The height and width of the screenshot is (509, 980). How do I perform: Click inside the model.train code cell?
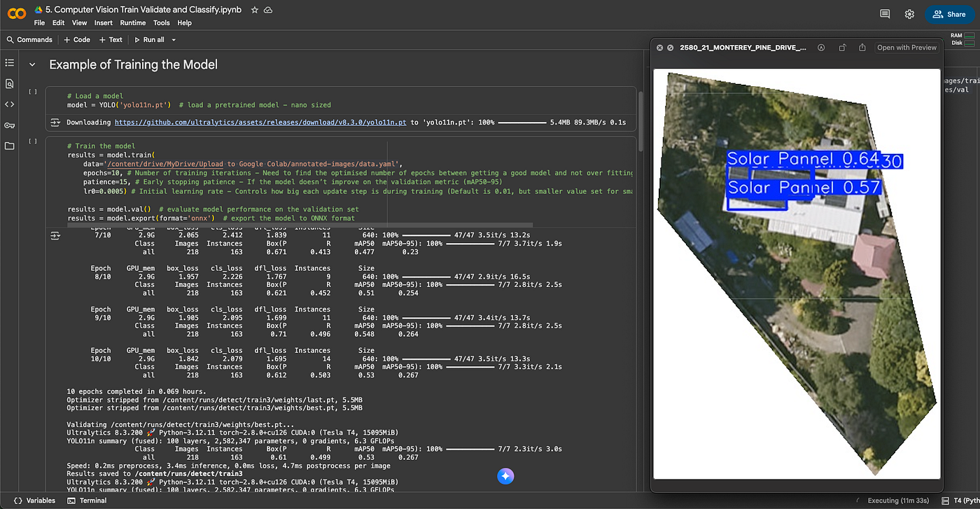(350, 181)
